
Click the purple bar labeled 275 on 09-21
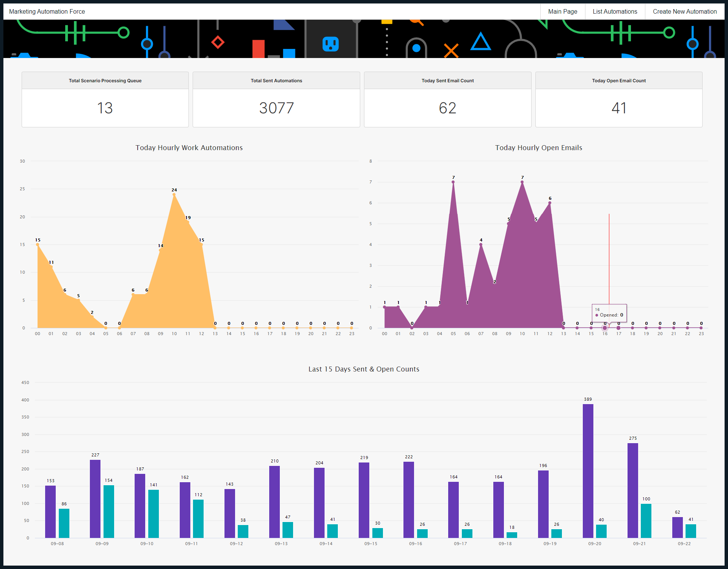tap(632, 491)
